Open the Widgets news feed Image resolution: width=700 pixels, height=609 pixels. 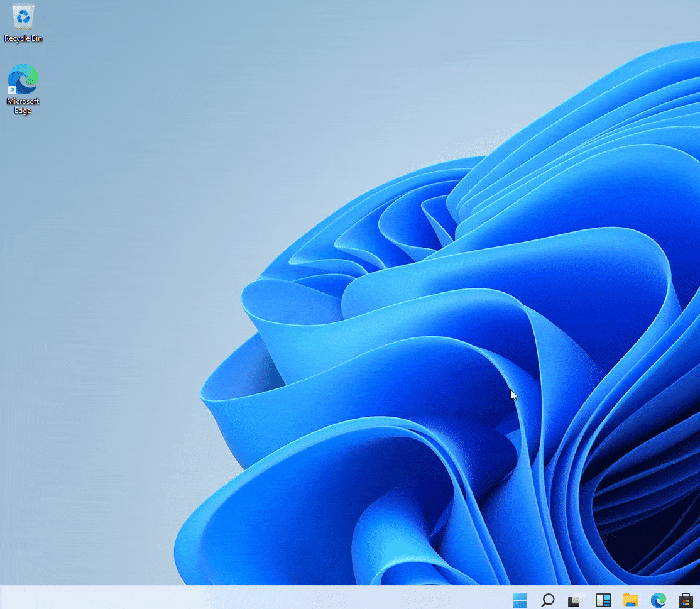574,600
